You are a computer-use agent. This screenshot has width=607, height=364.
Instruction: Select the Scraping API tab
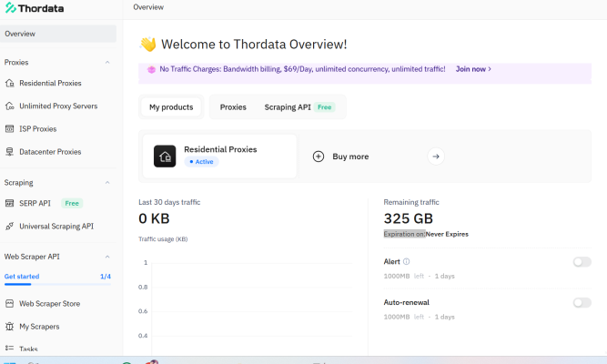288,107
